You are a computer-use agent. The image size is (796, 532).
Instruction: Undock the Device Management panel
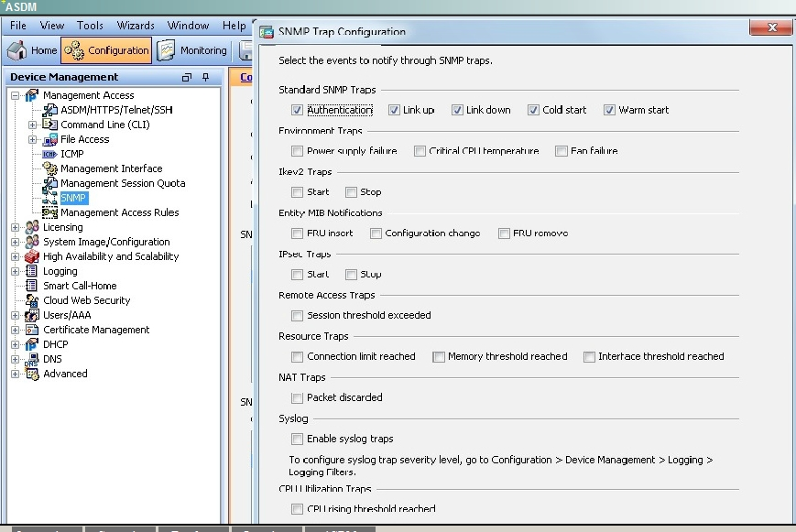[x=187, y=77]
